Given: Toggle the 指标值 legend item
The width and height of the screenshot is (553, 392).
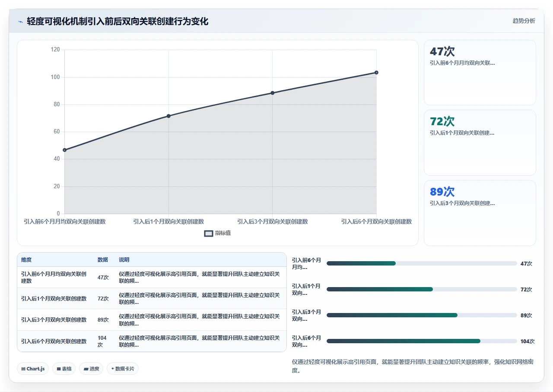Looking at the screenshot, I should (x=218, y=233).
